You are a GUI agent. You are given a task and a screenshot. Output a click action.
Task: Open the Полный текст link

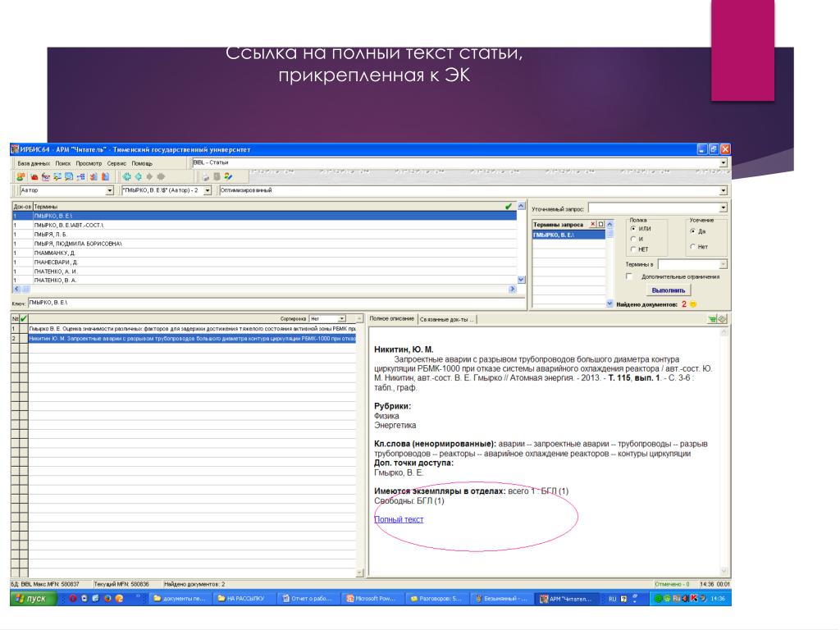tap(399, 519)
